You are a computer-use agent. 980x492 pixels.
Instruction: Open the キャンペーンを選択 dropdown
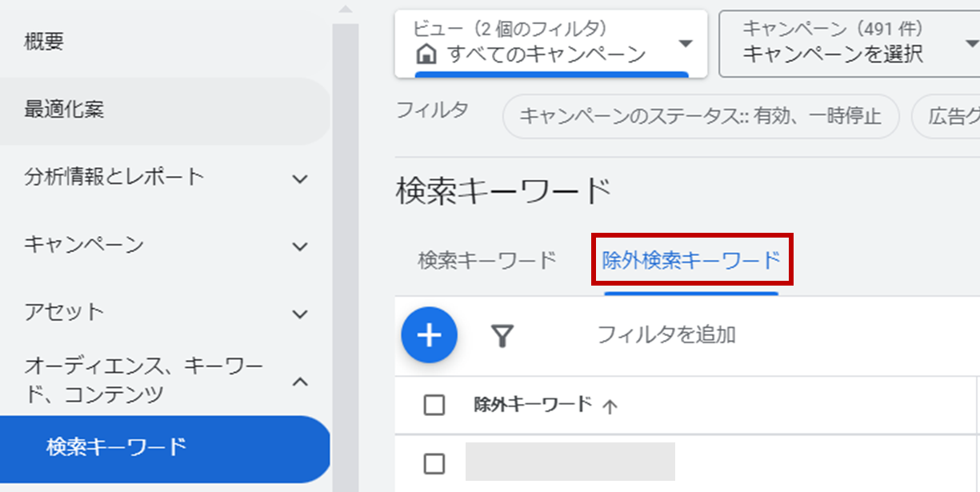point(850,44)
